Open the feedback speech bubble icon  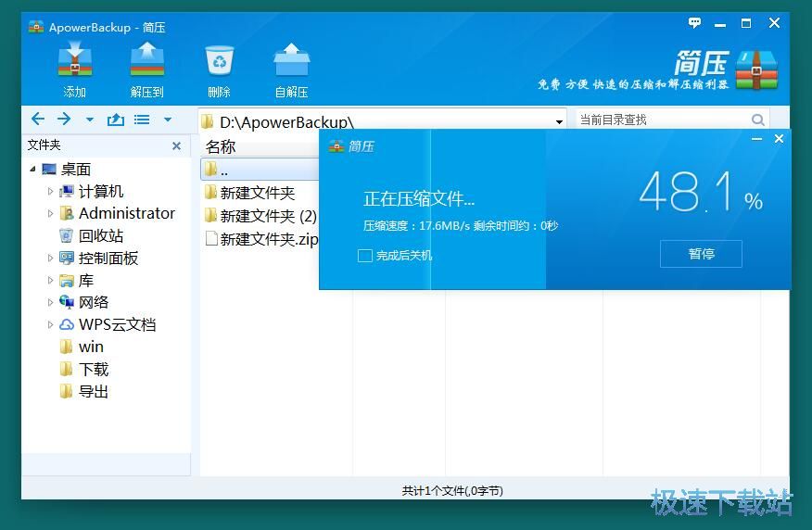coord(694,23)
